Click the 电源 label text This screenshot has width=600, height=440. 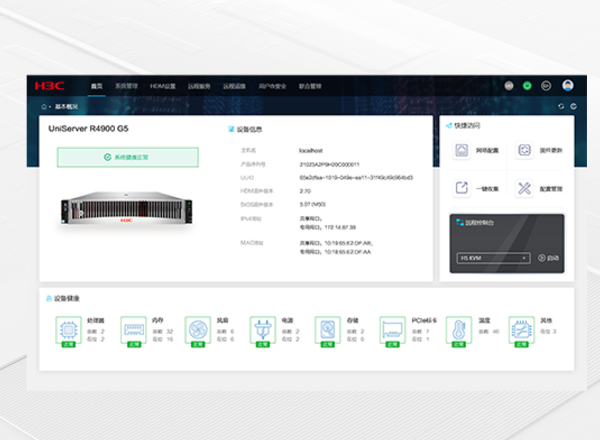287,320
